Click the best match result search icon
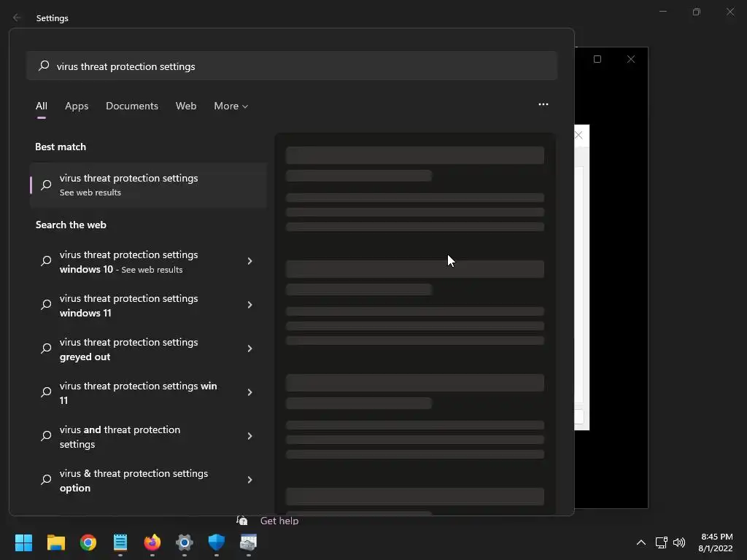747x560 pixels. point(46,184)
